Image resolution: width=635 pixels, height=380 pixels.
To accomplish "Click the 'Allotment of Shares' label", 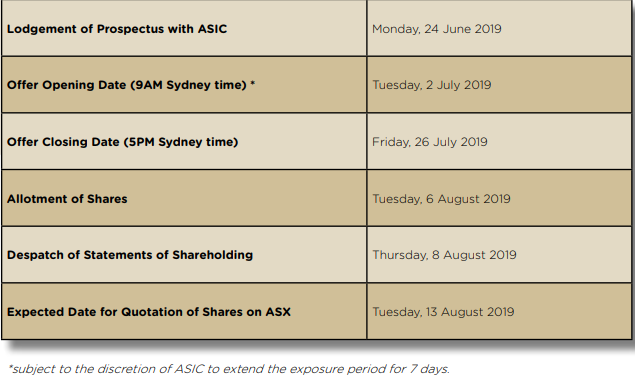I will [67, 199].
